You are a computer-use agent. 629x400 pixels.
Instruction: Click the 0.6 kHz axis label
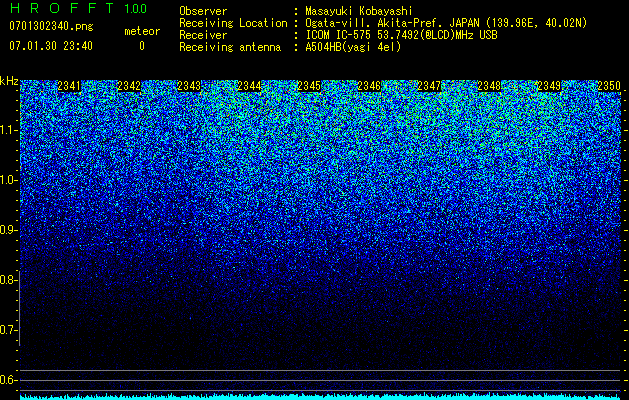[x=8, y=380]
